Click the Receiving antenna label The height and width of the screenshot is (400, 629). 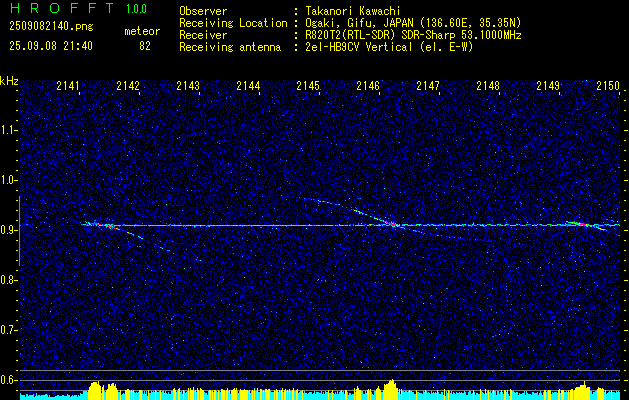click(x=230, y=47)
